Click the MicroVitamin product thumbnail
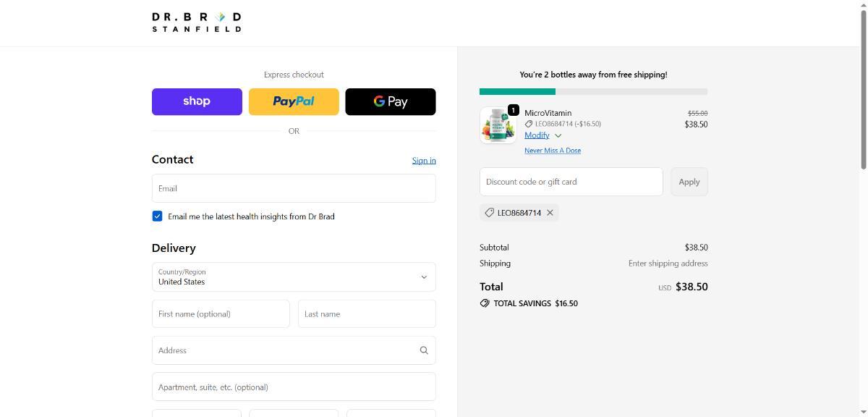Screen dimensions: 868x417 coord(498,125)
